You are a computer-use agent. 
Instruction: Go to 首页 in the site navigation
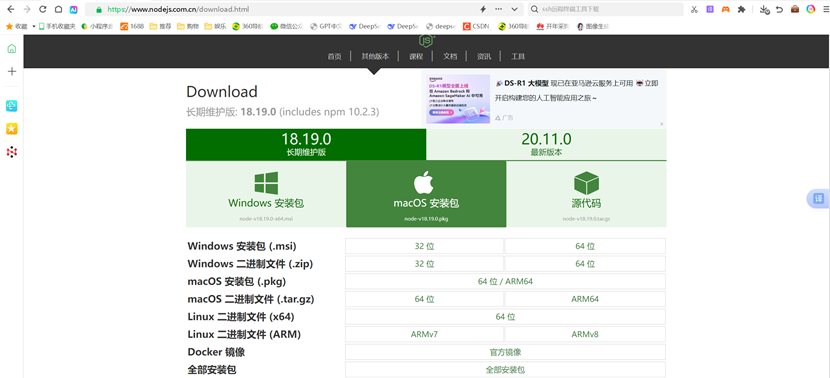point(335,57)
